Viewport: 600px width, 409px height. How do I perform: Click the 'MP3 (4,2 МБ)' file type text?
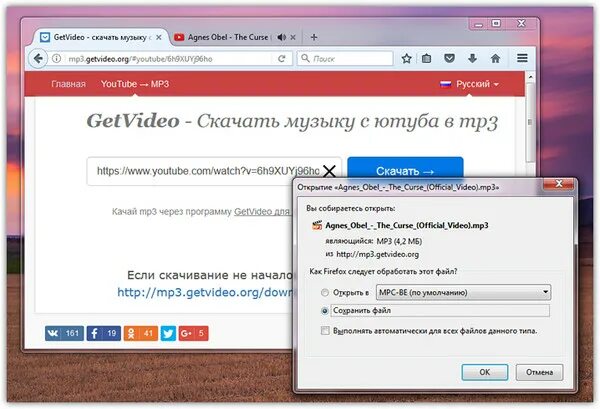(x=399, y=241)
